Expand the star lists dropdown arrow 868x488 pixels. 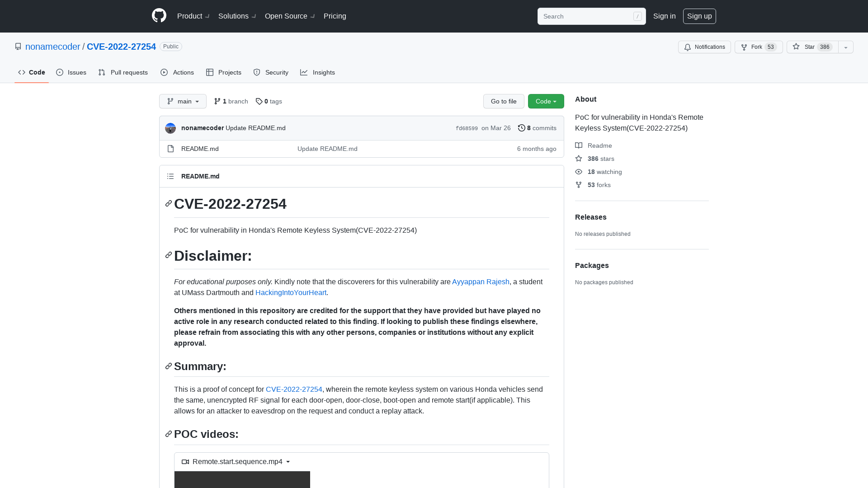(846, 47)
